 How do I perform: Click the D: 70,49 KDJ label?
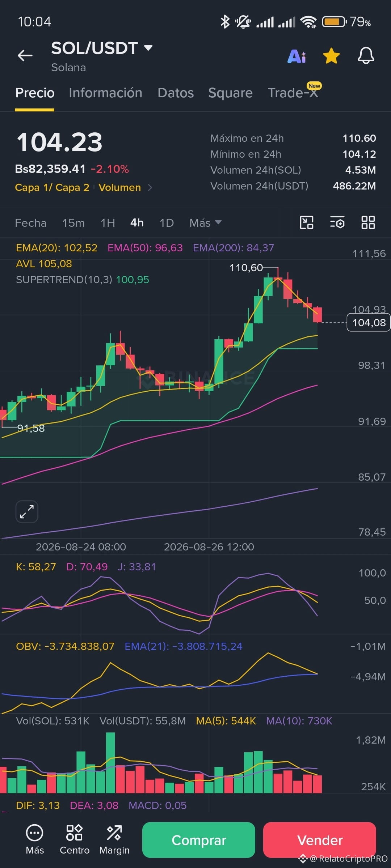87,567
